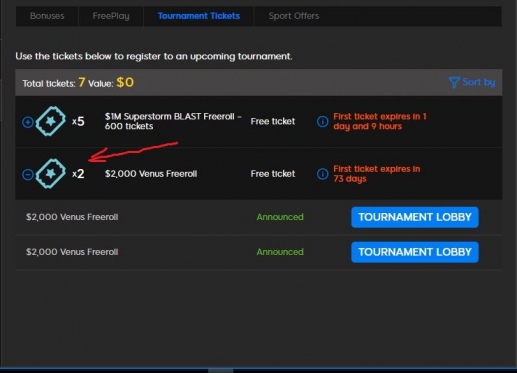Click the Sort by filter icon

click(x=454, y=82)
